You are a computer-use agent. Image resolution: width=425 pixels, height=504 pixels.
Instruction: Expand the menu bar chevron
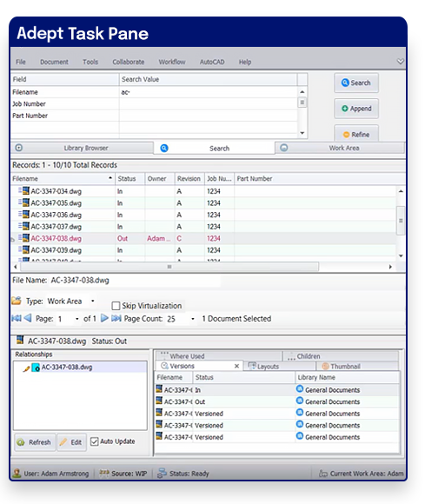(x=401, y=61)
